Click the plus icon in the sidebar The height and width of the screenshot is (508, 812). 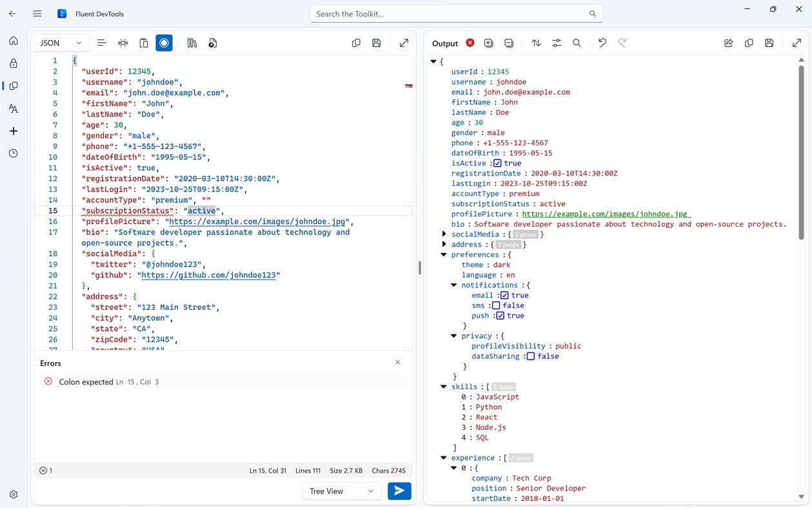(14, 131)
